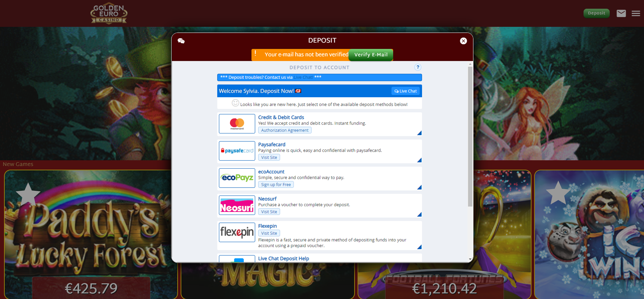The width and height of the screenshot is (644, 299).
Task: Open the Credit & Debit Cards heading
Action: click(x=281, y=117)
